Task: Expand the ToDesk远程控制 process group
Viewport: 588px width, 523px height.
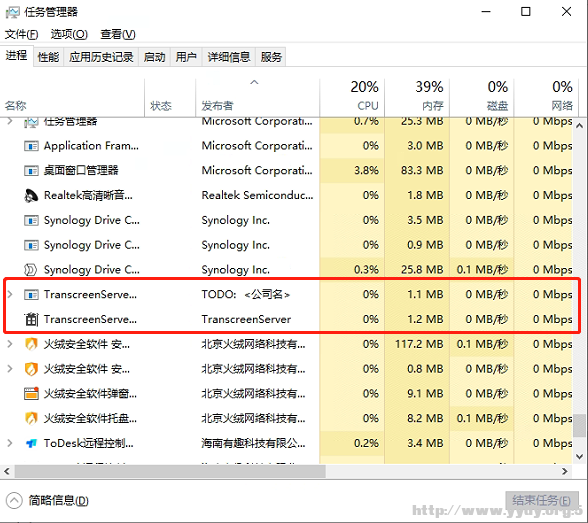Action: 10,444
